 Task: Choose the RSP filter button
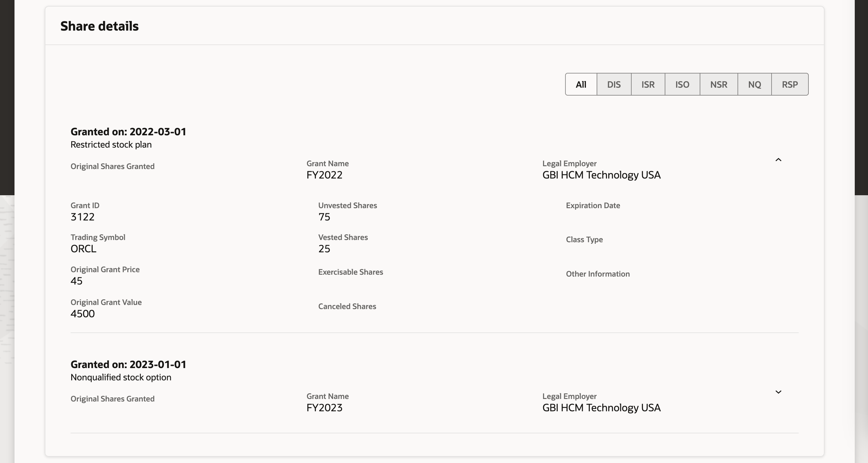click(790, 84)
